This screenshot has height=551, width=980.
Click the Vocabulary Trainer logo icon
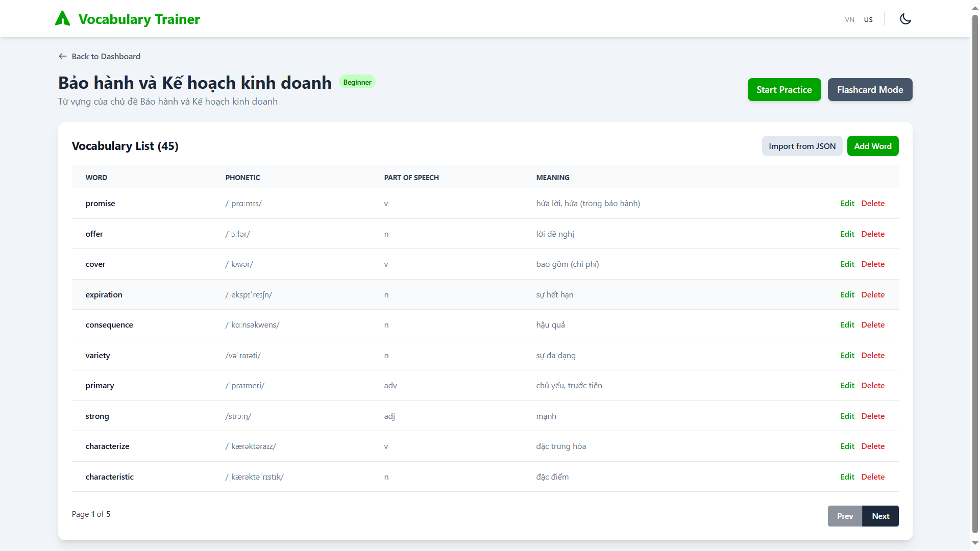(x=62, y=19)
